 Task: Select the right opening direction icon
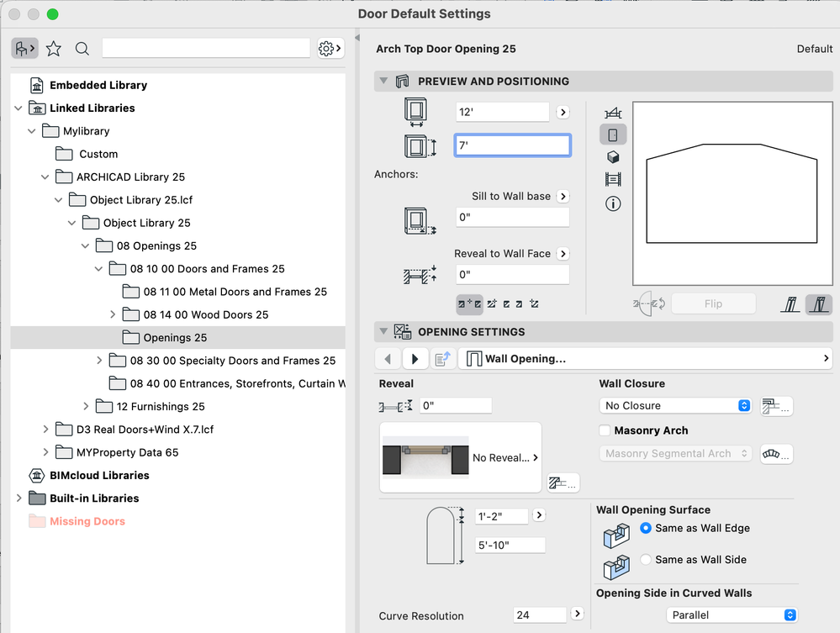819,304
